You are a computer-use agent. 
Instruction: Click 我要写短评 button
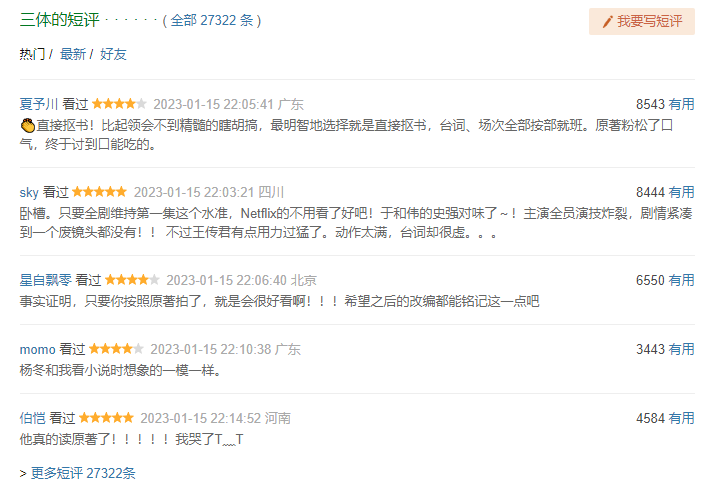[642, 21]
